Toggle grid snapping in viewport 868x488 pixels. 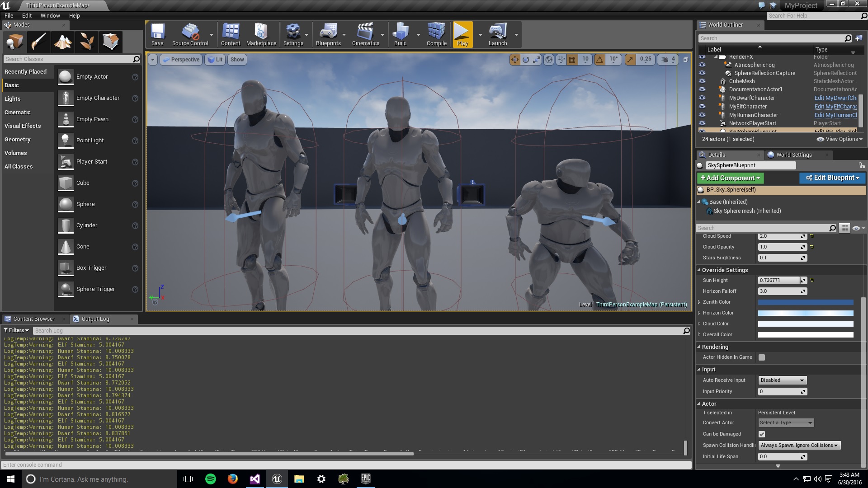pyautogui.click(x=572, y=59)
